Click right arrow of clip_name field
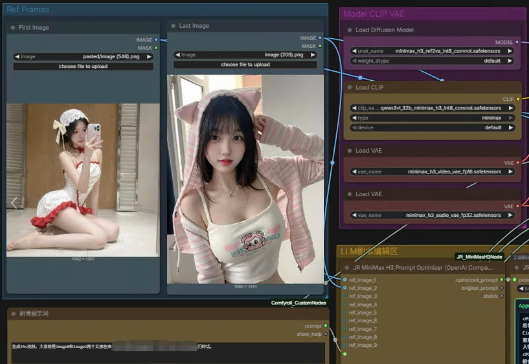The image size is (529, 364). 511,108
